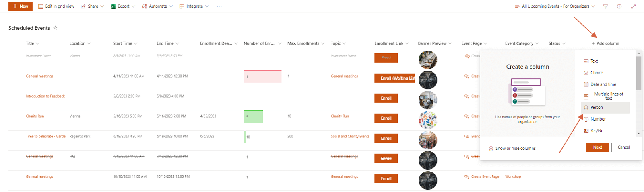Open the Charity Run banner thumbnail
The image size is (644, 192).
427,120
